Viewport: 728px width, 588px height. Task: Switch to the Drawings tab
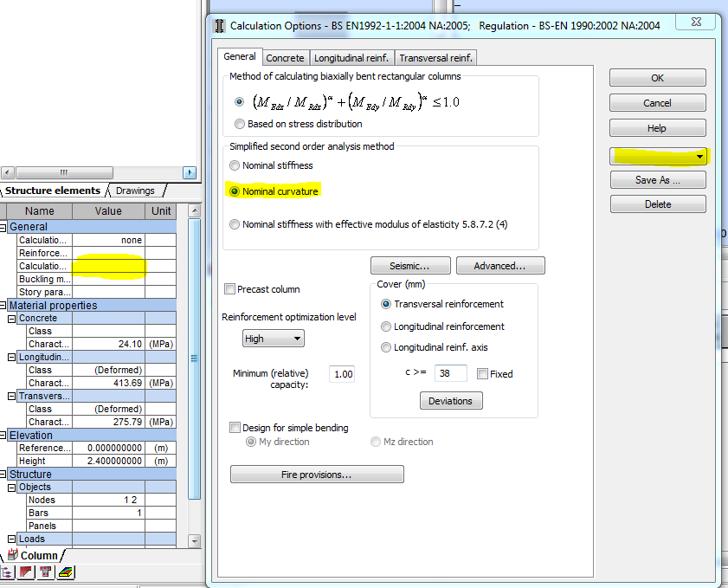tap(135, 191)
